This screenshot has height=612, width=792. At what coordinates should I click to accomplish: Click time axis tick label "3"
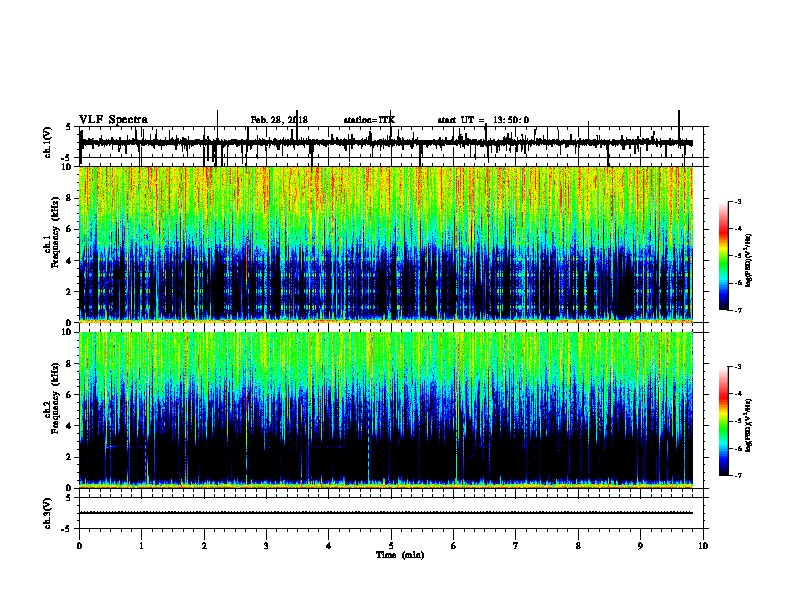(x=266, y=546)
